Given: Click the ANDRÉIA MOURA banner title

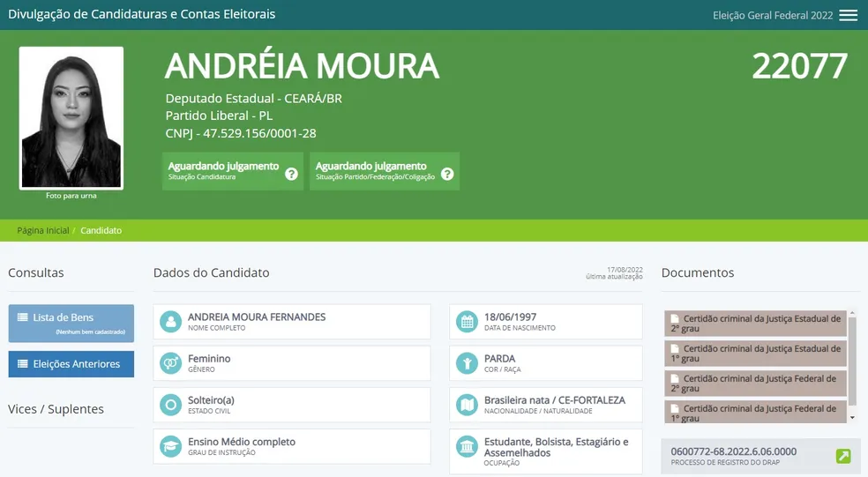Looking at the screenshot, I should click(303, 66).
